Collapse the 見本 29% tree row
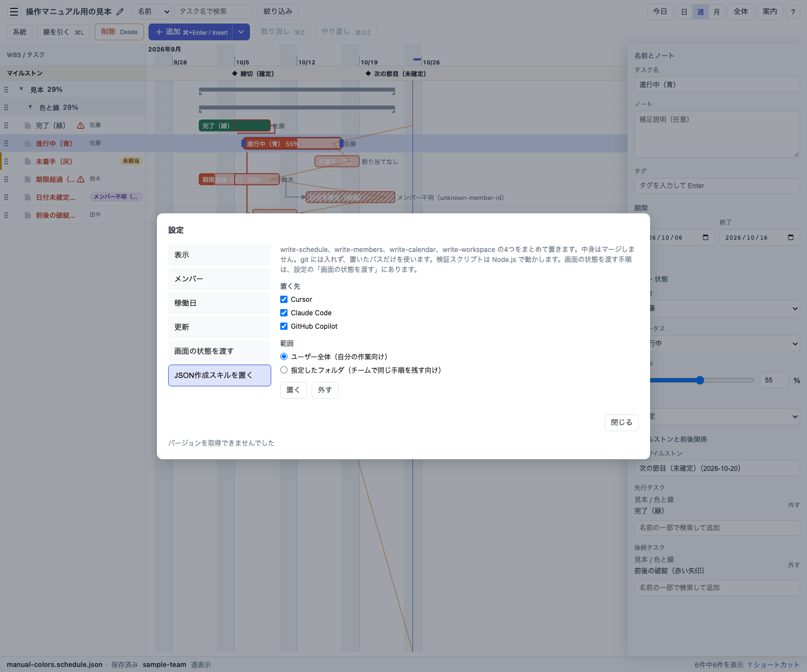807x672 pixels. tap(21, 89)
